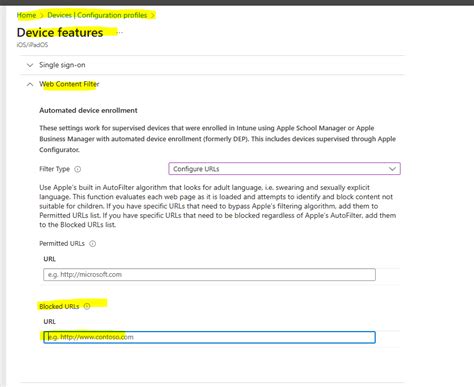
Task: Open Devices | Configuration profiles breadcrumb
Action: pos(97,15)
